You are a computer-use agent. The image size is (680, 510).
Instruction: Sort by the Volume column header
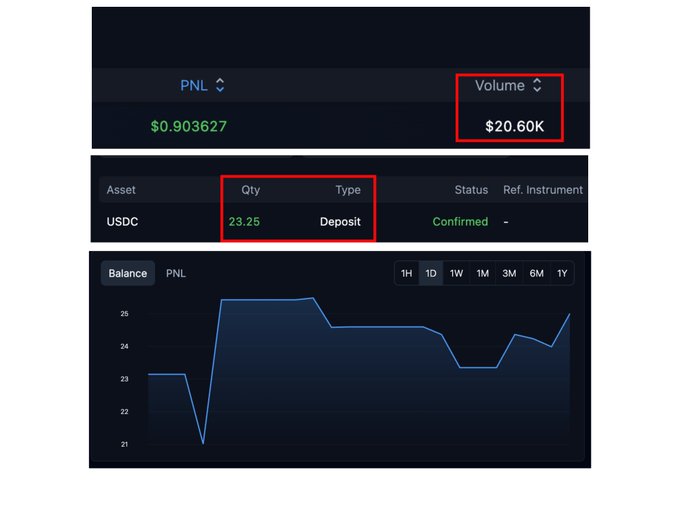pos(500,85)
